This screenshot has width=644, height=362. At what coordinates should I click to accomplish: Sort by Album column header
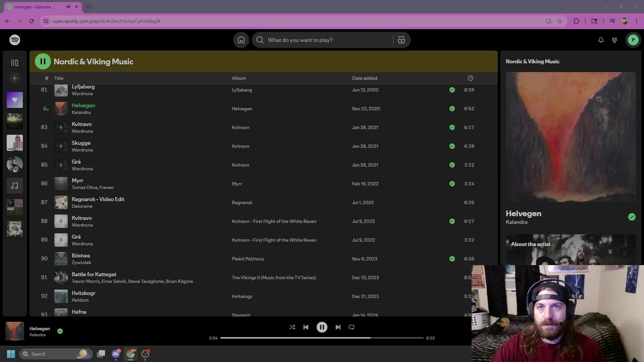tap(239, 78)
